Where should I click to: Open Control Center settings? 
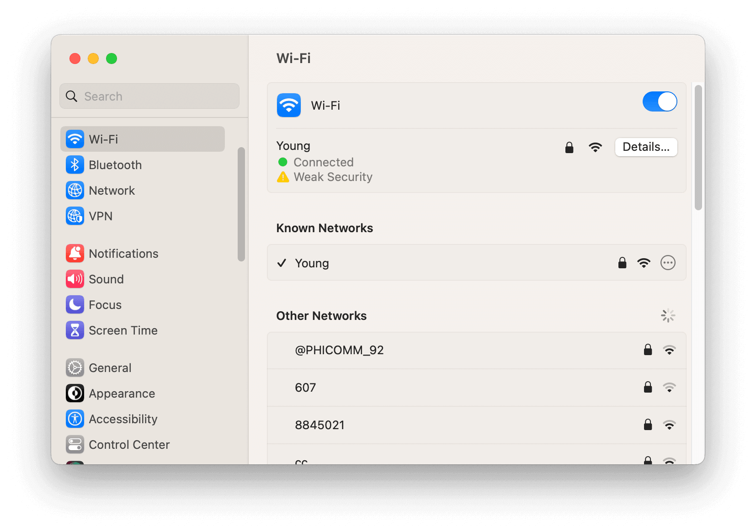coord(143,444)
